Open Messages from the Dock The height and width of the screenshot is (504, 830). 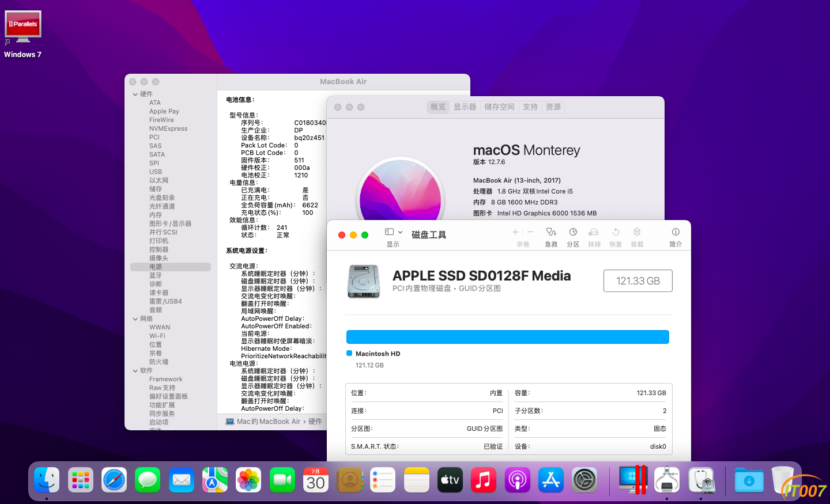tap(148, 480)
